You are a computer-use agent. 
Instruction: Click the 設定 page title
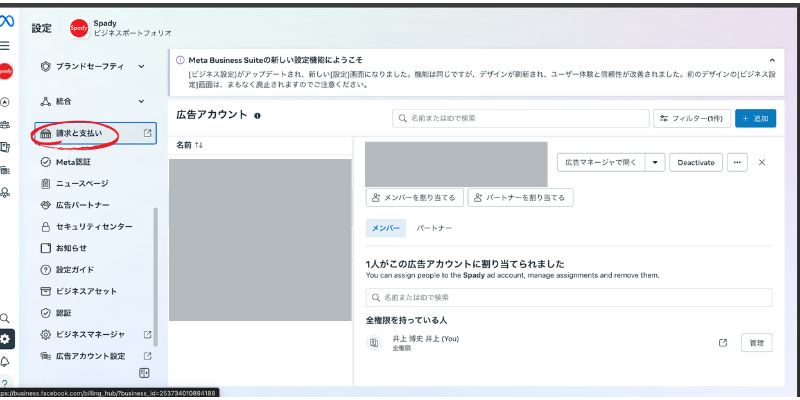click(41, 29)
